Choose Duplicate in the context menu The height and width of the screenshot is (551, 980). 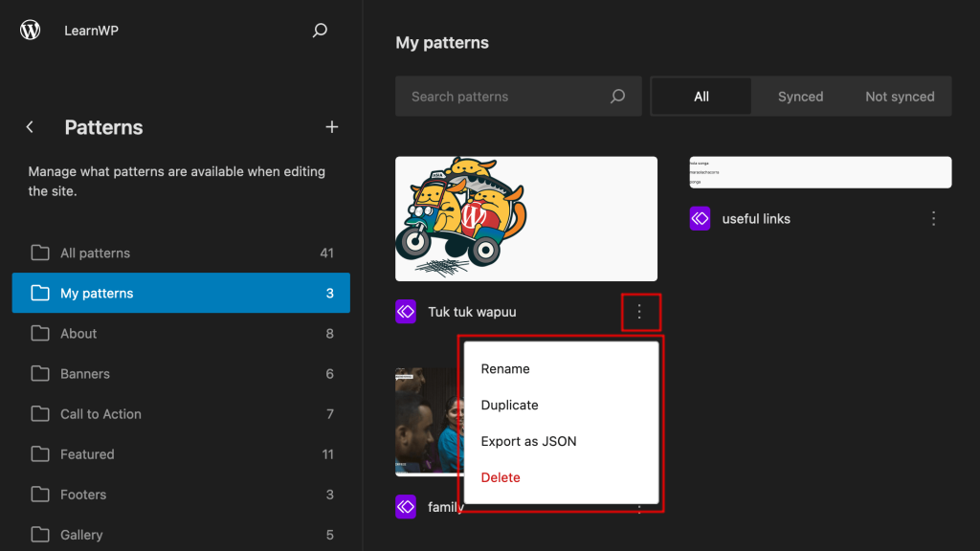(509, 405)
